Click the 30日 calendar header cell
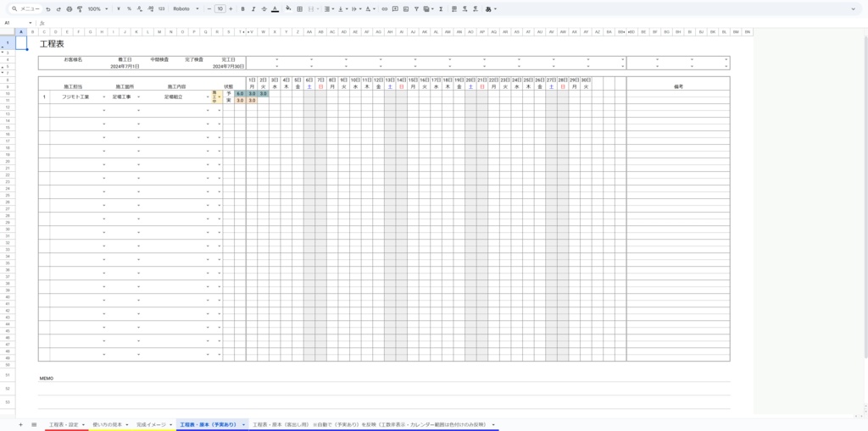The height and width of the screenshot is (431, 868). (586, 80)
